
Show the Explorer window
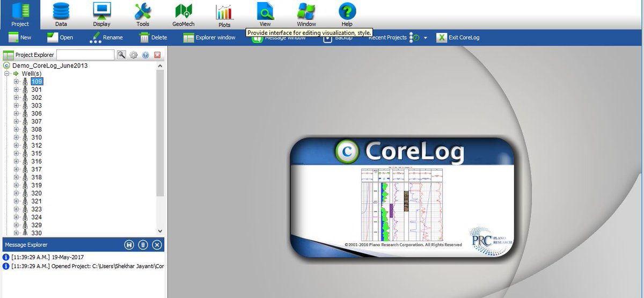tap(209, 38)
